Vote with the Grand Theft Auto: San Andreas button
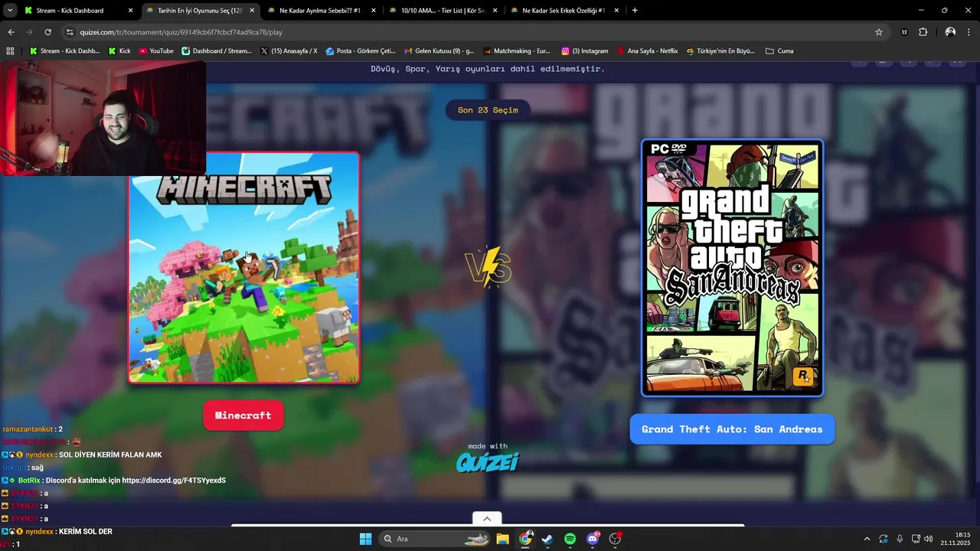Viewport: 980px width, 551px height. (732, 429)
